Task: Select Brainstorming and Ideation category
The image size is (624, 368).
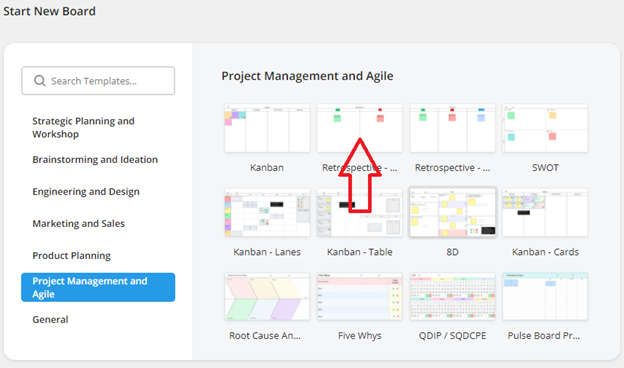Action: click(95, 160)
